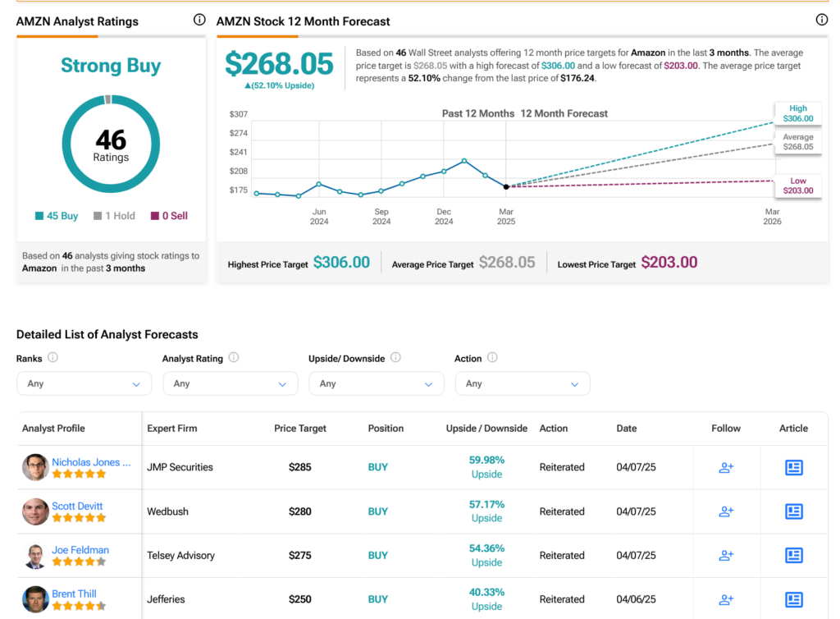Open article icon for Brent Thill row
The width and height of the screenshot is (840, 619).
click(793, 599)
